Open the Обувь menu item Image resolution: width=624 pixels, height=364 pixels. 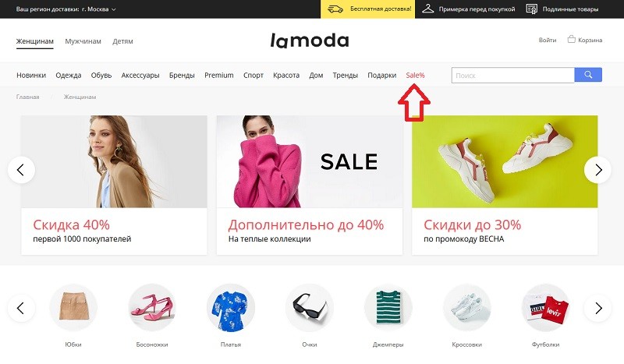101,75
